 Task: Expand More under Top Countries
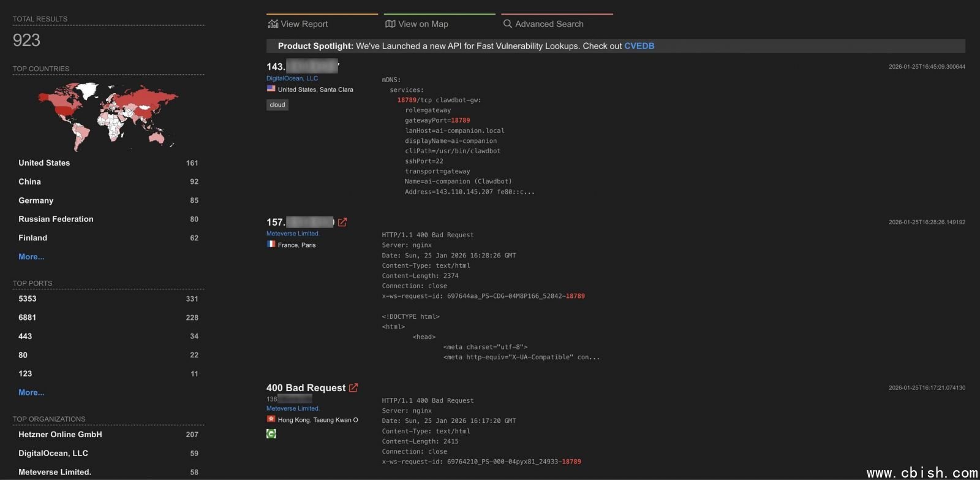(31, 257)
